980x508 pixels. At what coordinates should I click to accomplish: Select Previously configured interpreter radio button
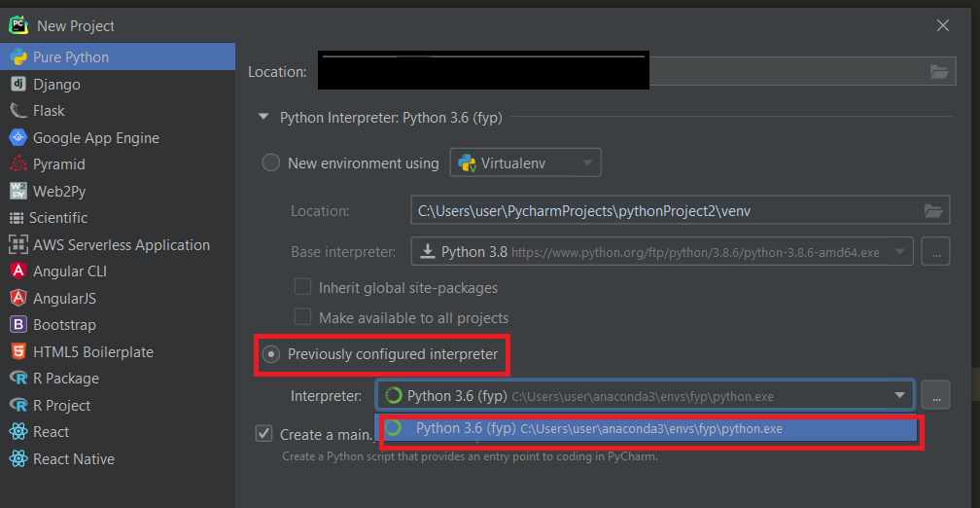[x=271, y=354]
